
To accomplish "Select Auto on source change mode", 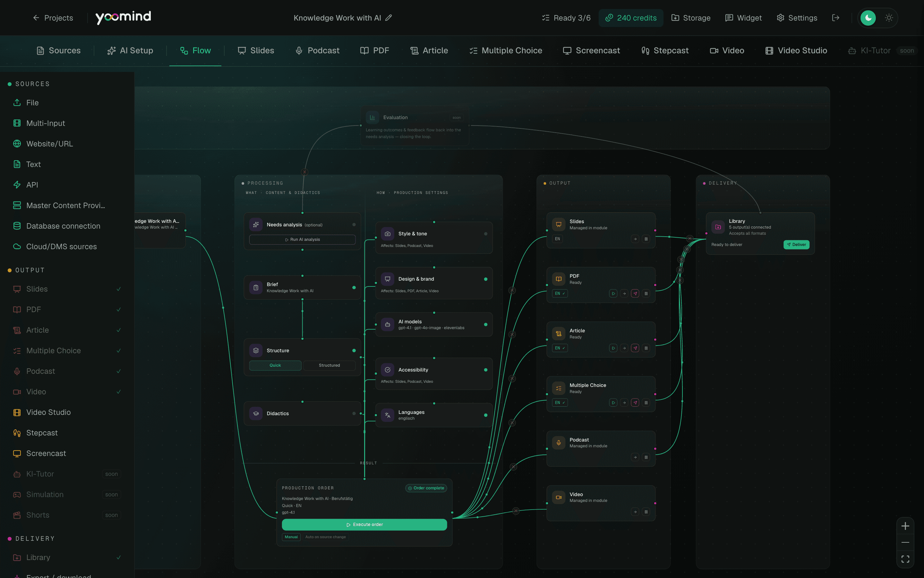I will click(325, 537).
